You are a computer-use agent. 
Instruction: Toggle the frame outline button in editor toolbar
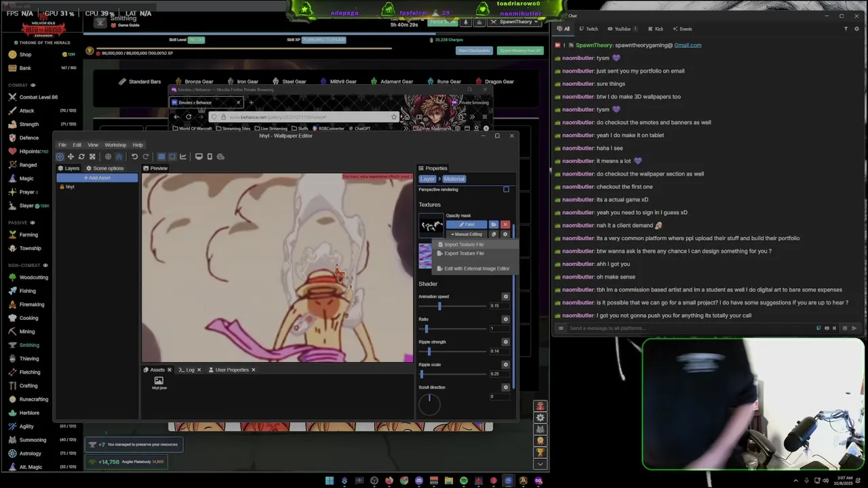coord(172,157)
